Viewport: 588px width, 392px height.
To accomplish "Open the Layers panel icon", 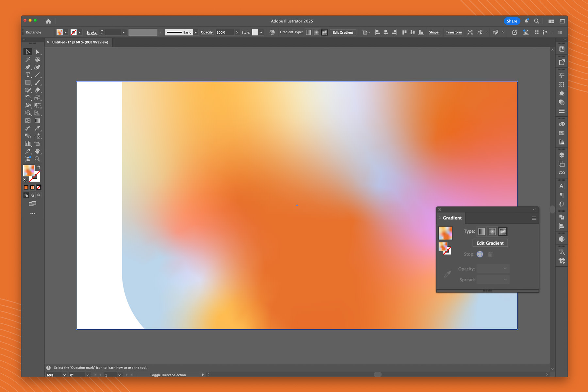I will pos(562,155).
